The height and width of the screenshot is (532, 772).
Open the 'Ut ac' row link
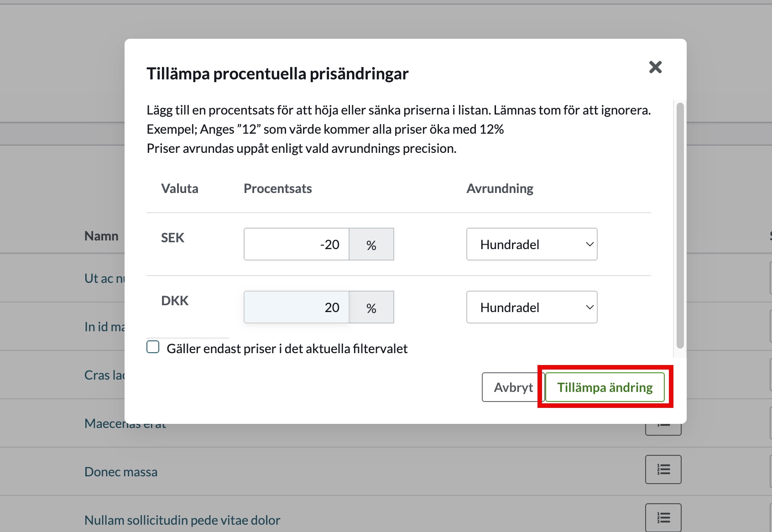(x=104, y=278)
